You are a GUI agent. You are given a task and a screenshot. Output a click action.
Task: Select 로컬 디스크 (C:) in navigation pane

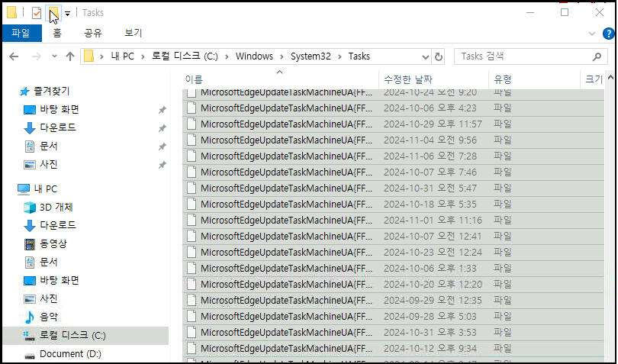coord(85,335)
